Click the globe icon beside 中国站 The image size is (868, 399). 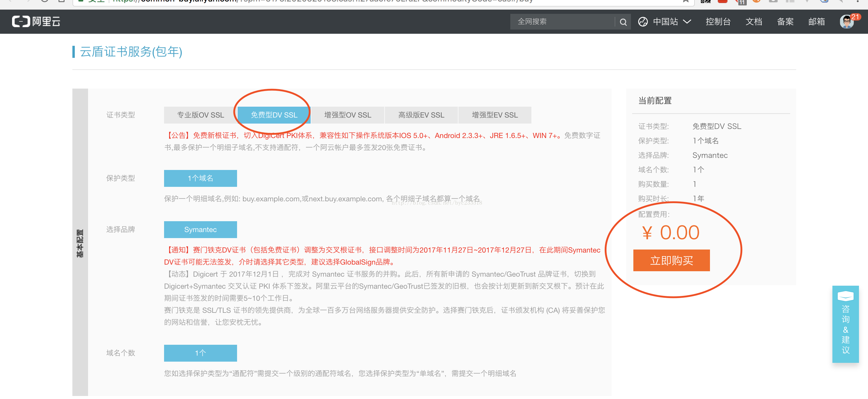[643, 22]
